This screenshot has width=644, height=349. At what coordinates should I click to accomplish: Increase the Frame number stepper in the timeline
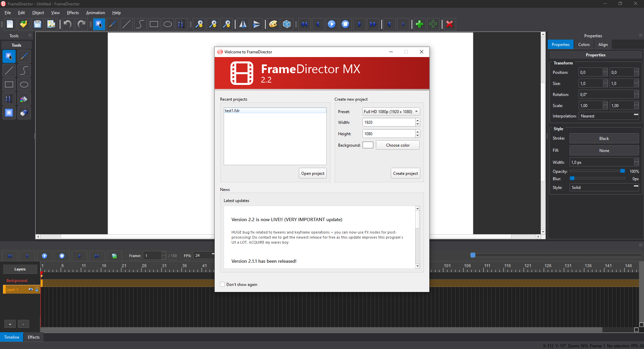[x=164, y=254]
